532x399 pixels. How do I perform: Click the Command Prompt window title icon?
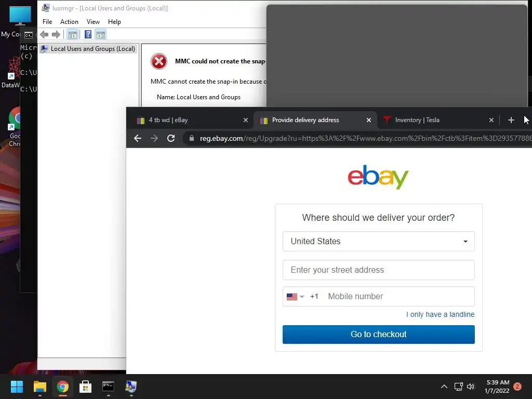point(29,35)
